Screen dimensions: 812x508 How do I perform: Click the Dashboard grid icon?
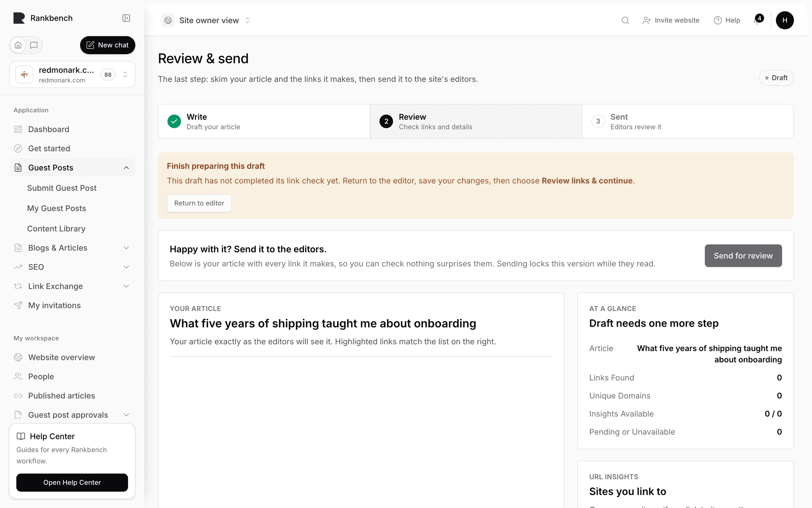coord(18,129)
